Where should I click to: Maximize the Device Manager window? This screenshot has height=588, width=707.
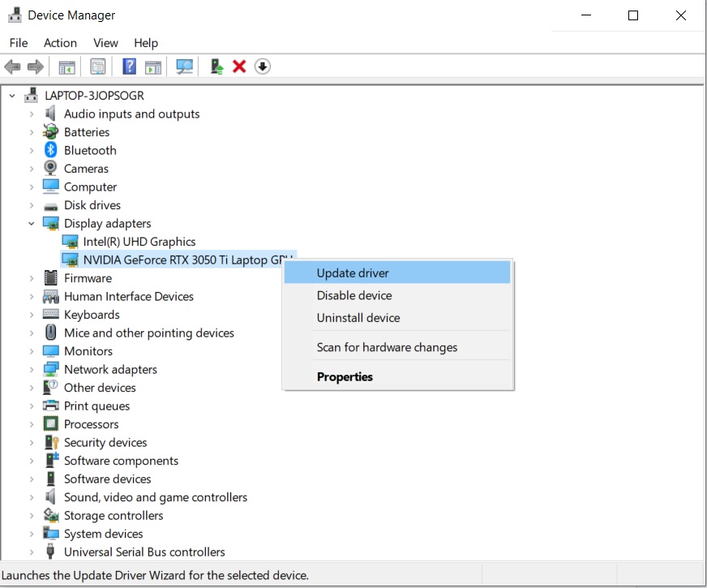[633, 15]
